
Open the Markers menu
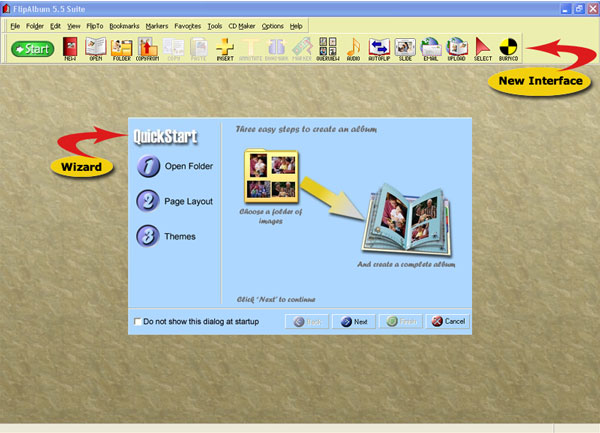pyautogui.click(x=157, y=26)
